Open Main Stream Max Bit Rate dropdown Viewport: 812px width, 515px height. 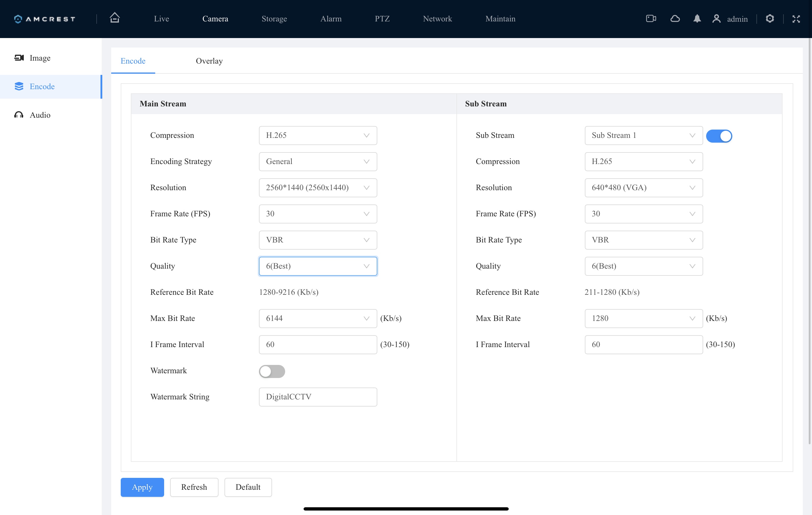click(x=318, y=319)
